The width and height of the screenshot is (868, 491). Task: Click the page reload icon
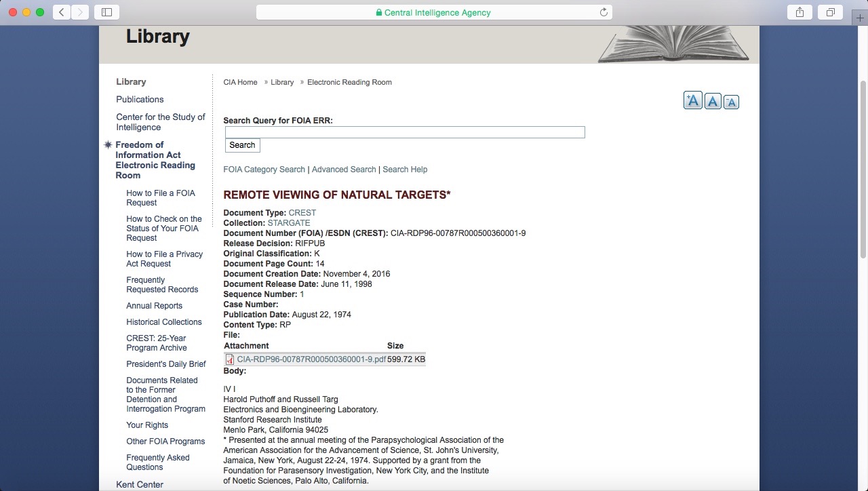[x=604, y=12]
